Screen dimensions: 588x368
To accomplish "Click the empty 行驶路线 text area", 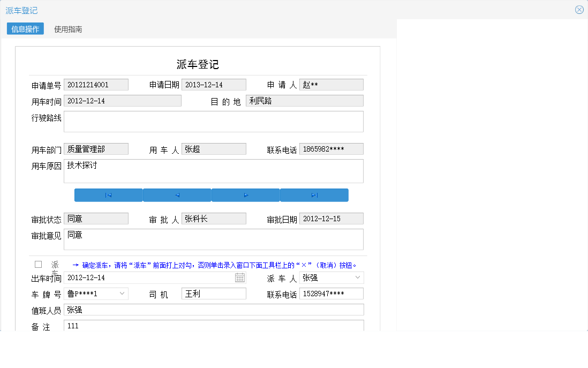I will 213,121.
